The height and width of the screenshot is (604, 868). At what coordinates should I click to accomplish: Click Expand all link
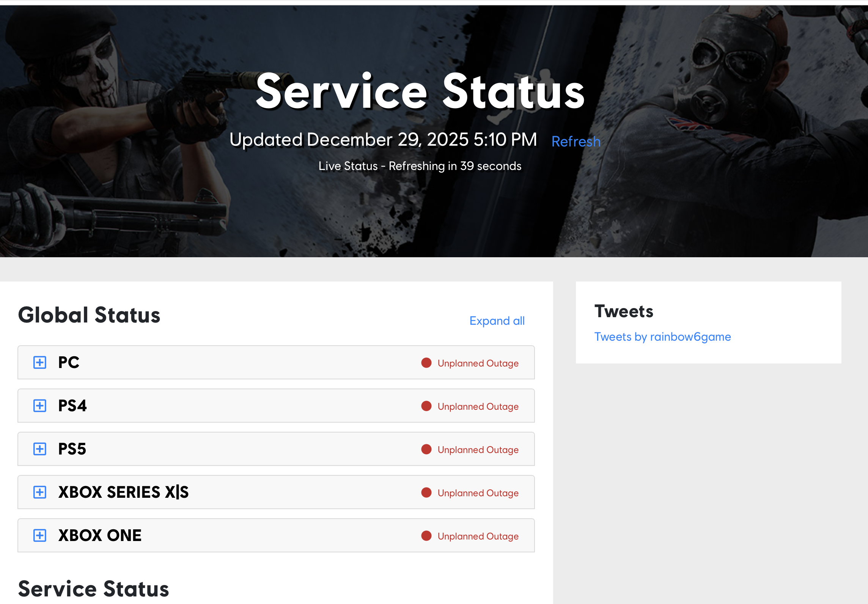click(497, 321)
